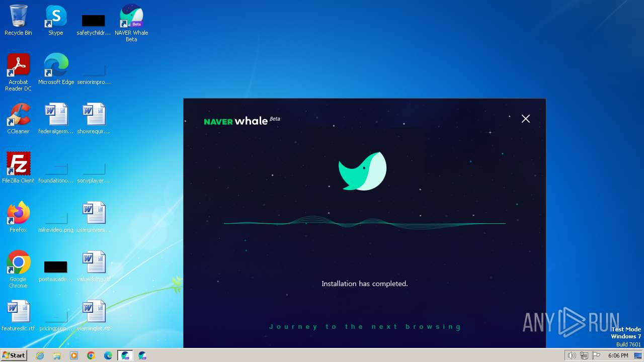
Task: Open the Windows Start menu
Action: [x=14, y=355]
